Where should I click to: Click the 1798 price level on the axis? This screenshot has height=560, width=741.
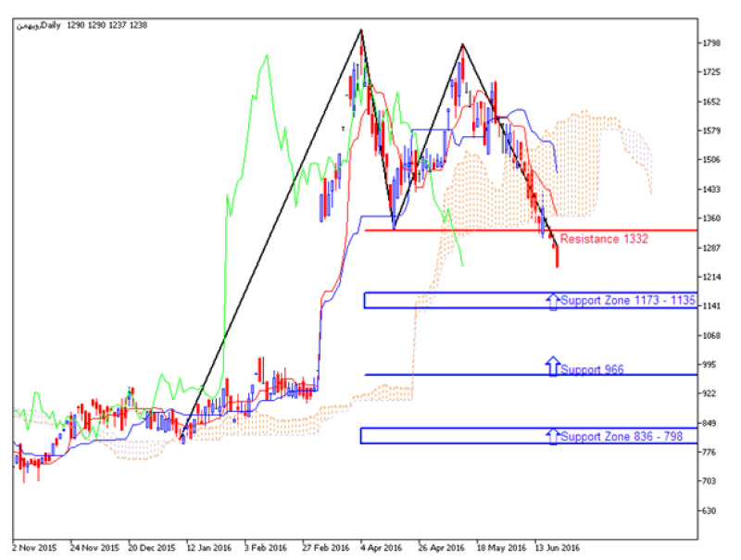tap(712, 43)
